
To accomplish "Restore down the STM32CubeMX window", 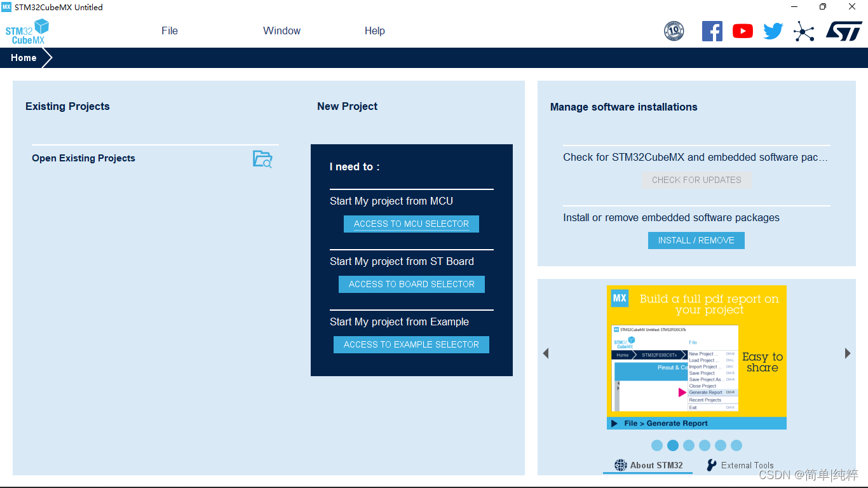I will click(x=823, y=7).
